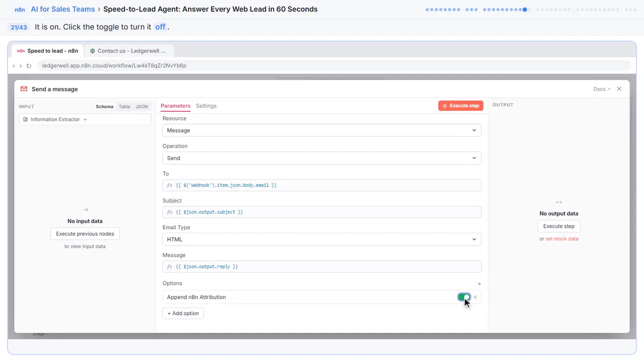Click the To expression field
This screenshot has height=362, width=644.
[321, 185]
